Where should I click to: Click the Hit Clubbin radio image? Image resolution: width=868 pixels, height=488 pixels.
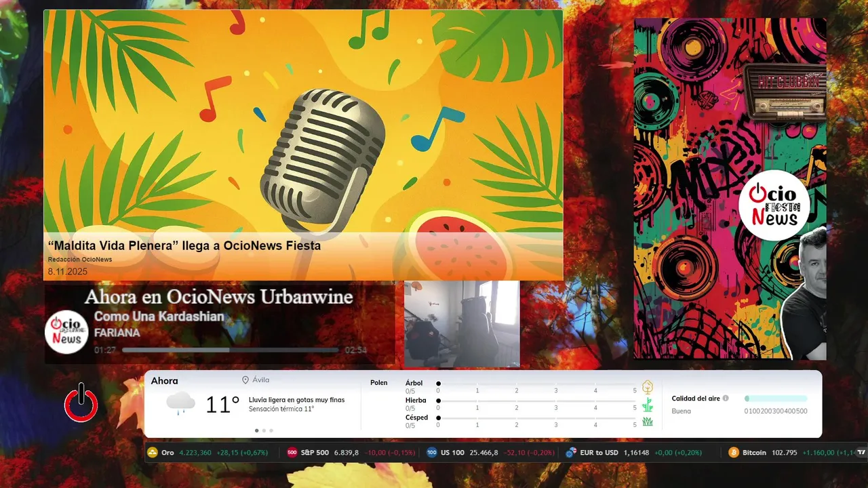(x=785, y=94)
